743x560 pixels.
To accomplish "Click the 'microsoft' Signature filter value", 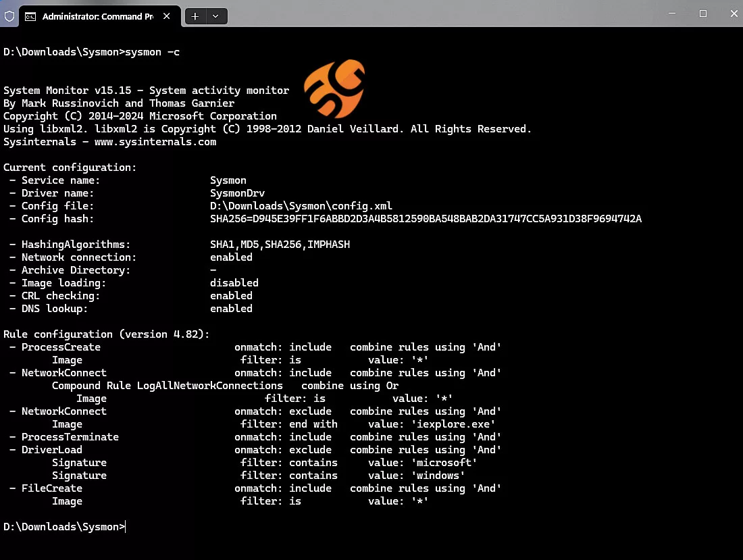I will (x=444, y=462).
